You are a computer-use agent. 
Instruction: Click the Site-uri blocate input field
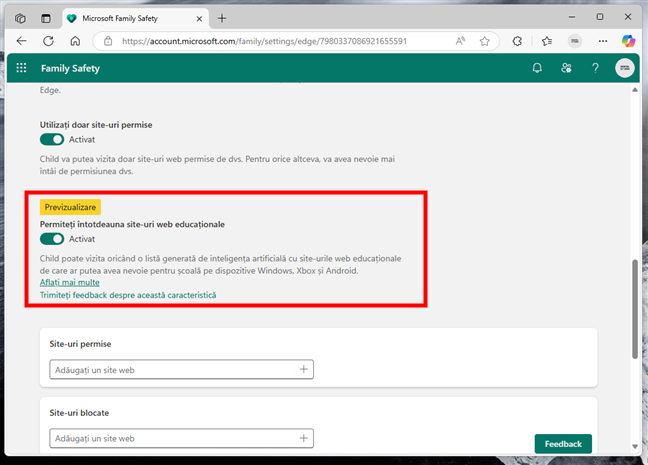click(181, 438)
